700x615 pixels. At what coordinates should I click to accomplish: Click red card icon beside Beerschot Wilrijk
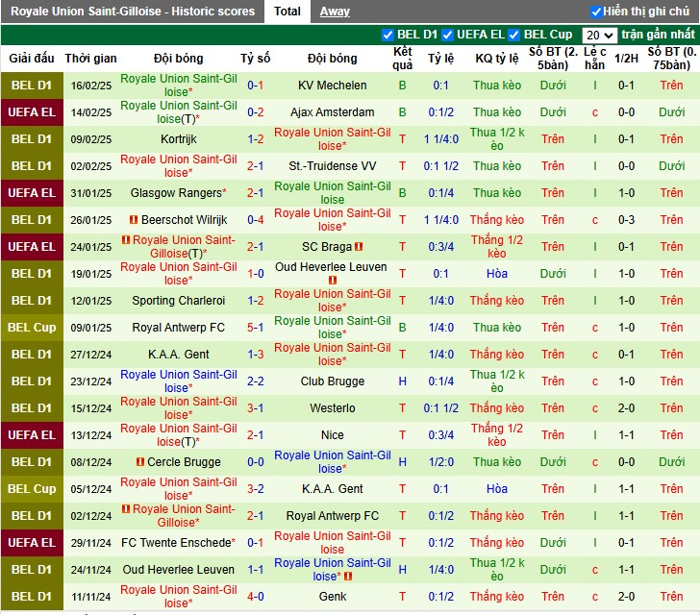(x=133, y=220)
